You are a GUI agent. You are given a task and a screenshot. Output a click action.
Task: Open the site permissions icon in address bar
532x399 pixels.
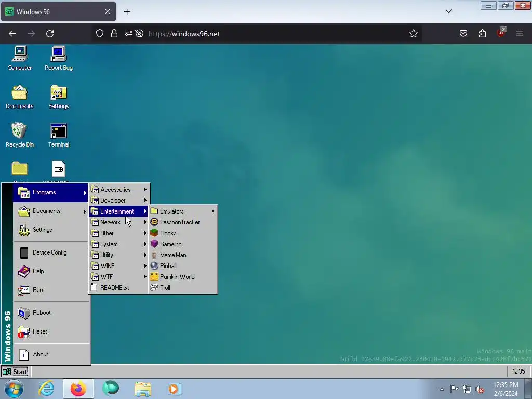point(129,34)
